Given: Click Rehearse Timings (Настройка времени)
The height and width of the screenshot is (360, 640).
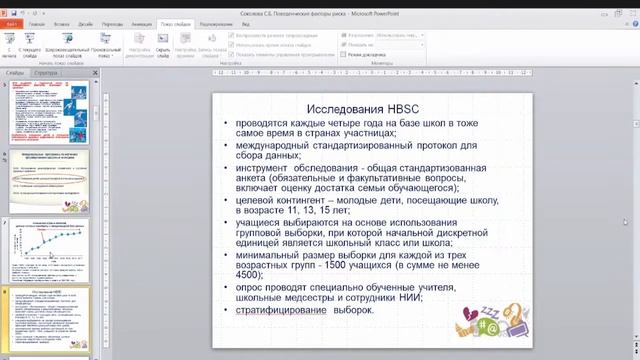Looking at the screenshot, I should click(x=185, y=45).
